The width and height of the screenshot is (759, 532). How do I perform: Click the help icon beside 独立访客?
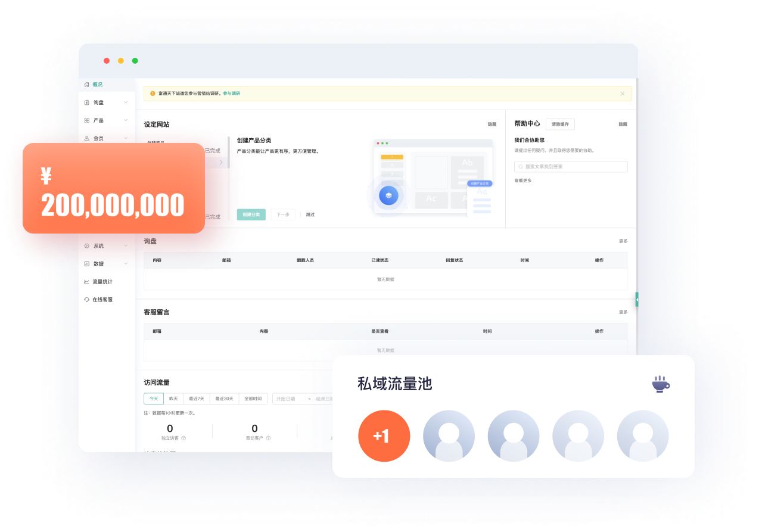tap(183, 438)
